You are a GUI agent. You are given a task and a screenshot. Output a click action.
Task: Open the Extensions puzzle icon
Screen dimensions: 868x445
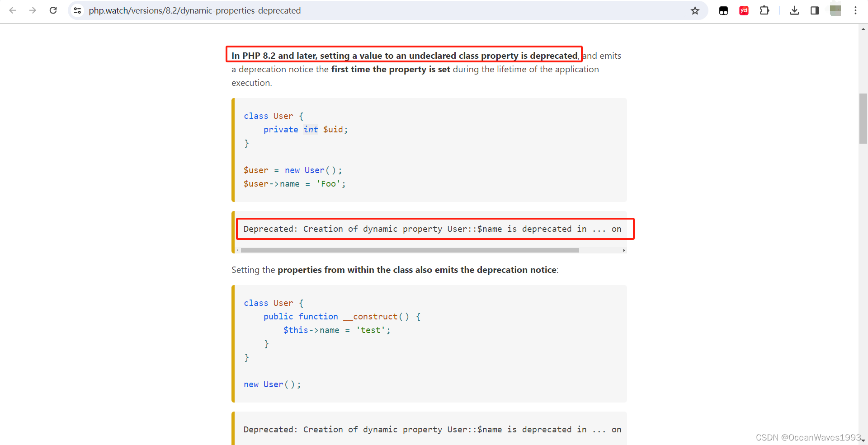[x=764, y=10]
